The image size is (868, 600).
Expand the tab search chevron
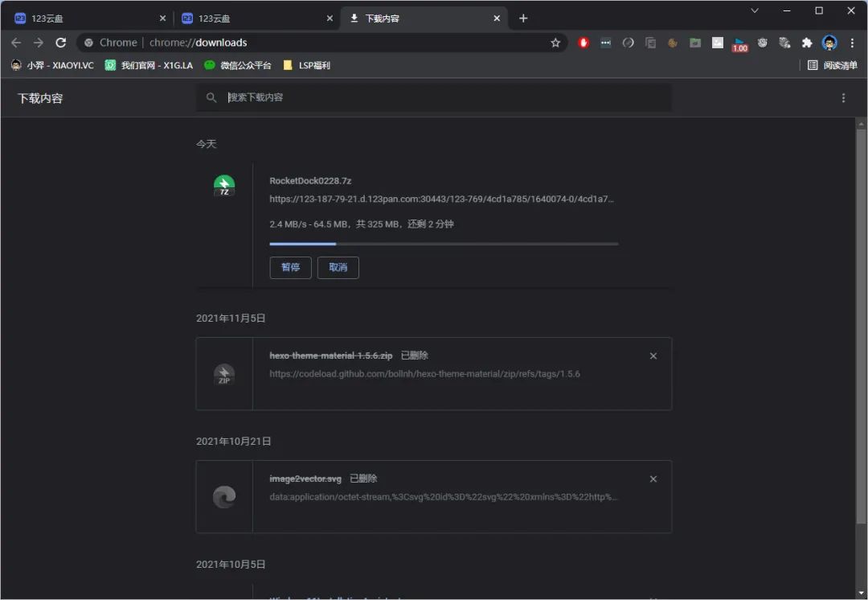(x=755, y=10)
